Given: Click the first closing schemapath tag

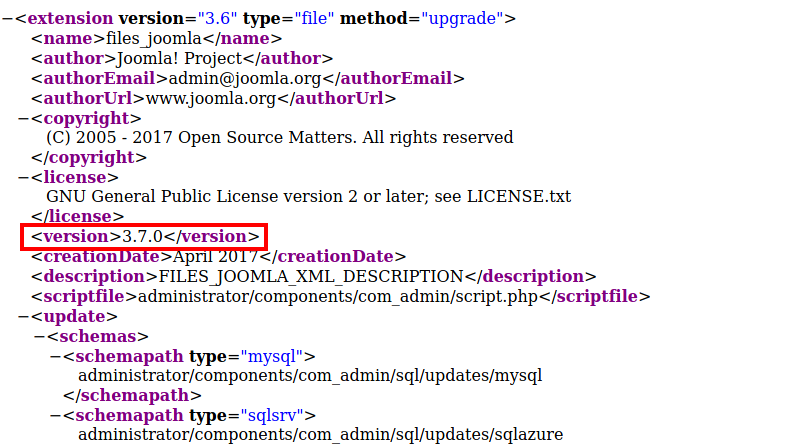Looking at the screenshot, I should point(133,395).
